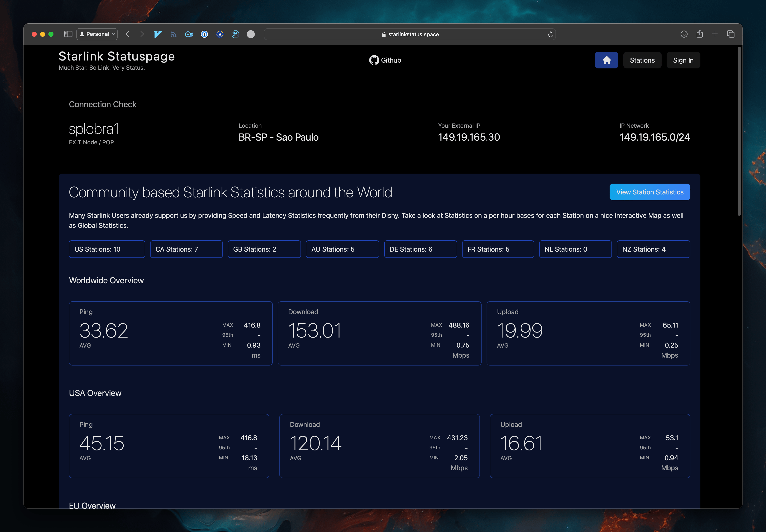Open a new tab
The width and height of the screenshot is (766, 532).
pos(715,34)
